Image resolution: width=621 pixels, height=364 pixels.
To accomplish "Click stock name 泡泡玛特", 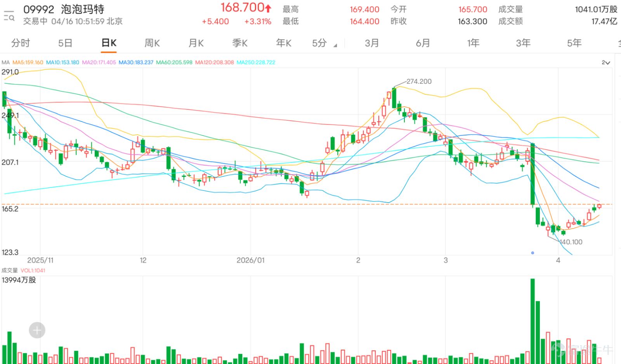I will pyautogui.click(x=83, y=9).
